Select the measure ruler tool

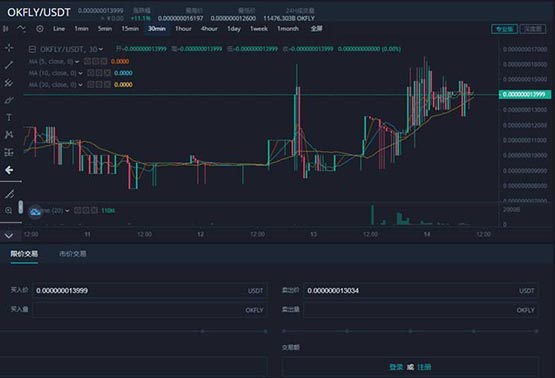[x=9, y=194]
